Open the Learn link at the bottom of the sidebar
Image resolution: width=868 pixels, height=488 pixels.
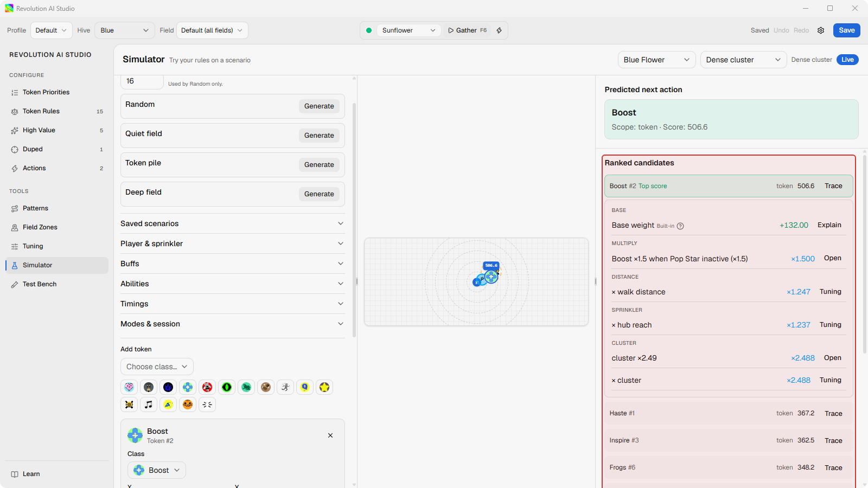tap(57, 474)
